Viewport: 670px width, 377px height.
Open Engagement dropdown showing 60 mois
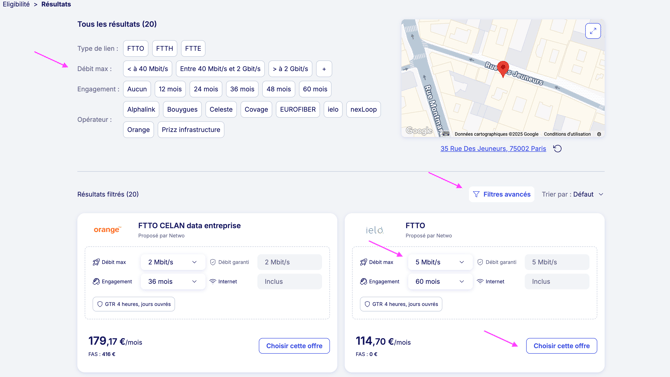tap(440, 282)
